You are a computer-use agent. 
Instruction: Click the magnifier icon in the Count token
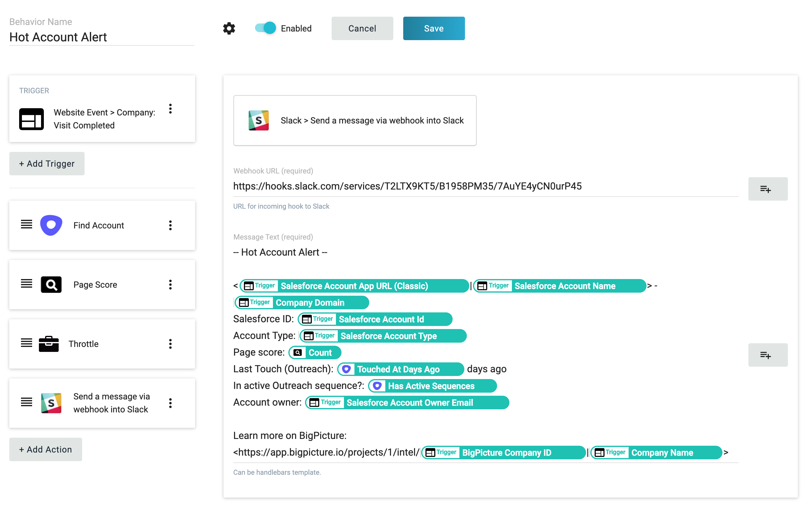pos(297,353)
